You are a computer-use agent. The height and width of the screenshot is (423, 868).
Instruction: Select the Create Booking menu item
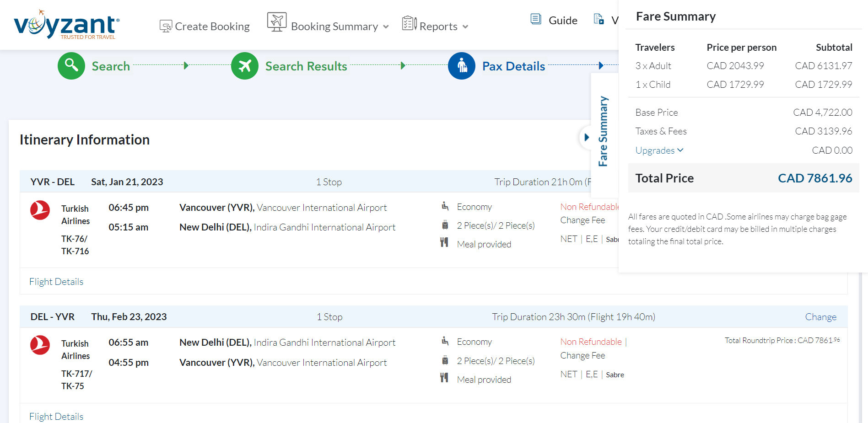212,27
